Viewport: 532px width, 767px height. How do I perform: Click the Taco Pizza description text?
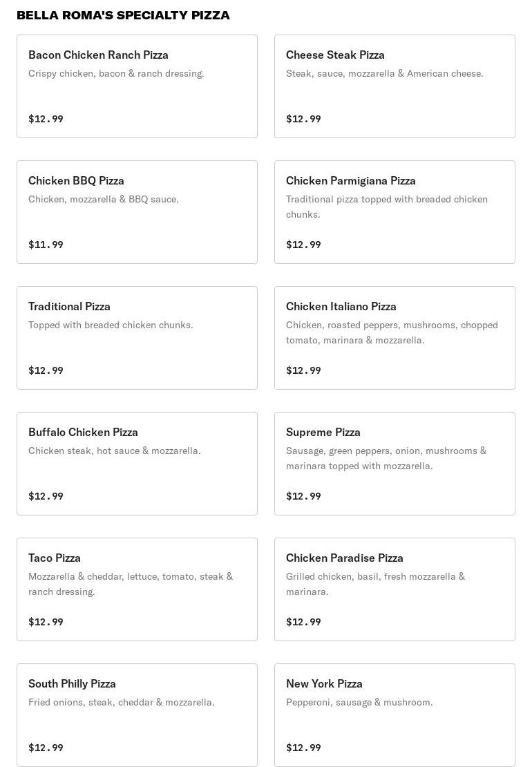click(131, 584)
